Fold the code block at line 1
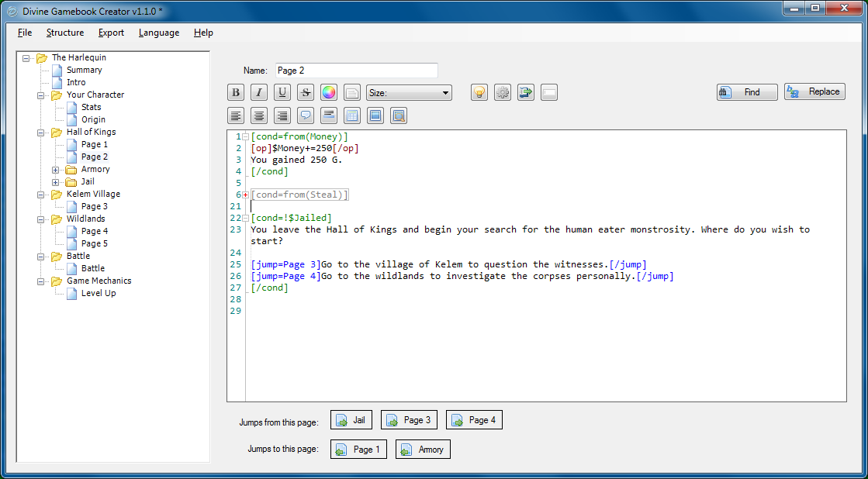Image resolution: width=868 pixels, height=479 pixels. [246, 136]
